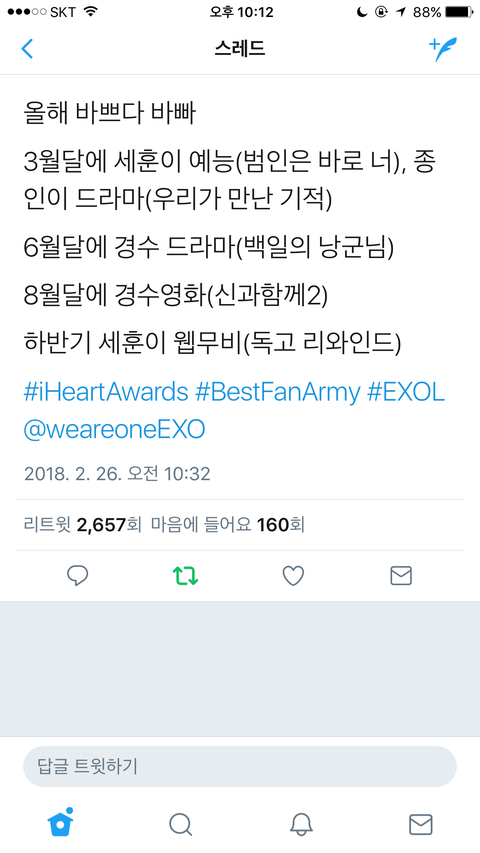
Task: Open the Search tab magnifier icon
Action: [180, 824]
